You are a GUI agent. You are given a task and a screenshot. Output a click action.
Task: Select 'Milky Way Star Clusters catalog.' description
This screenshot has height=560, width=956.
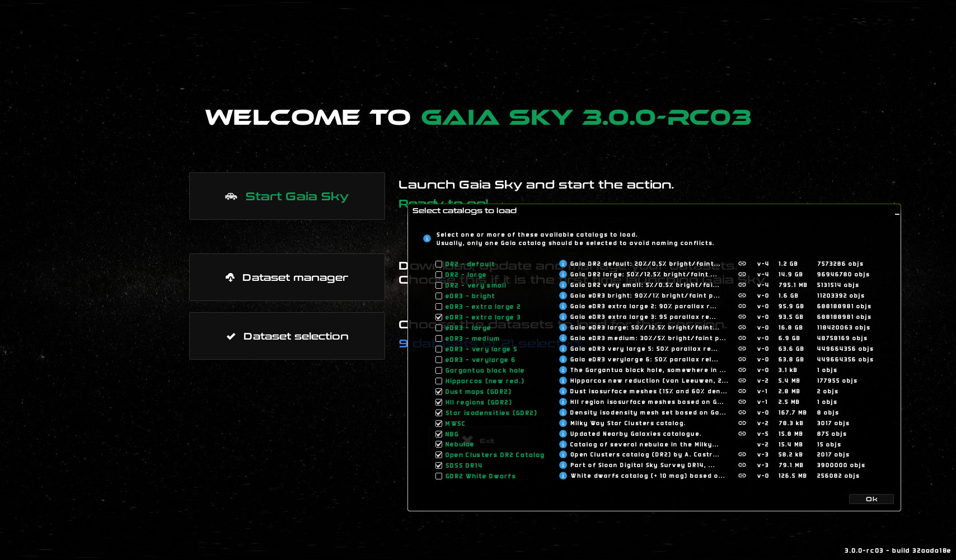click(627, 423)
